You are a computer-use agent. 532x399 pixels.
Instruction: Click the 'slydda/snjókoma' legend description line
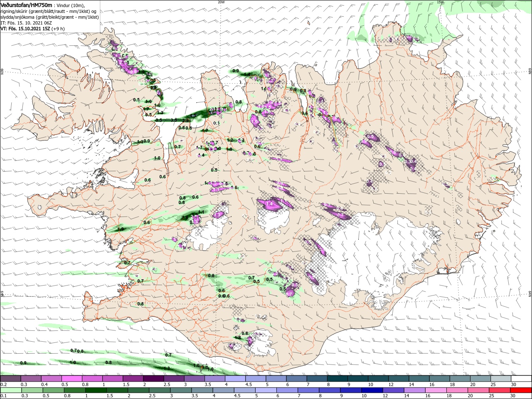(49, 17)
